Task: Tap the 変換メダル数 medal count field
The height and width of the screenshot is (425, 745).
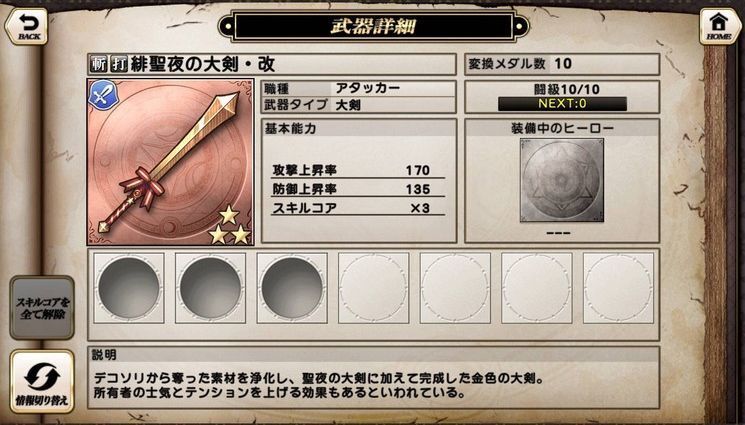Action: [562, 64]
